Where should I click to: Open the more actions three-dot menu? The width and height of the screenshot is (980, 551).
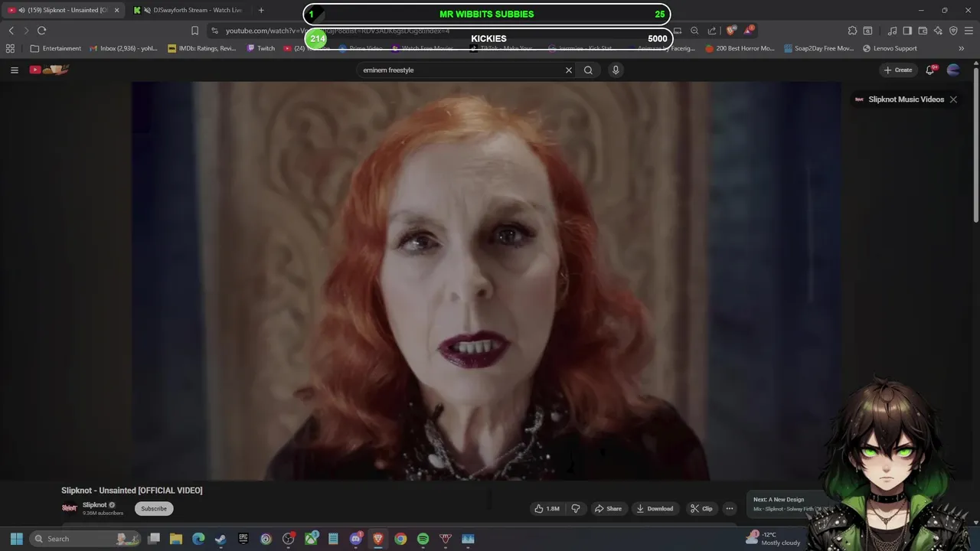[x=730, y=508]
